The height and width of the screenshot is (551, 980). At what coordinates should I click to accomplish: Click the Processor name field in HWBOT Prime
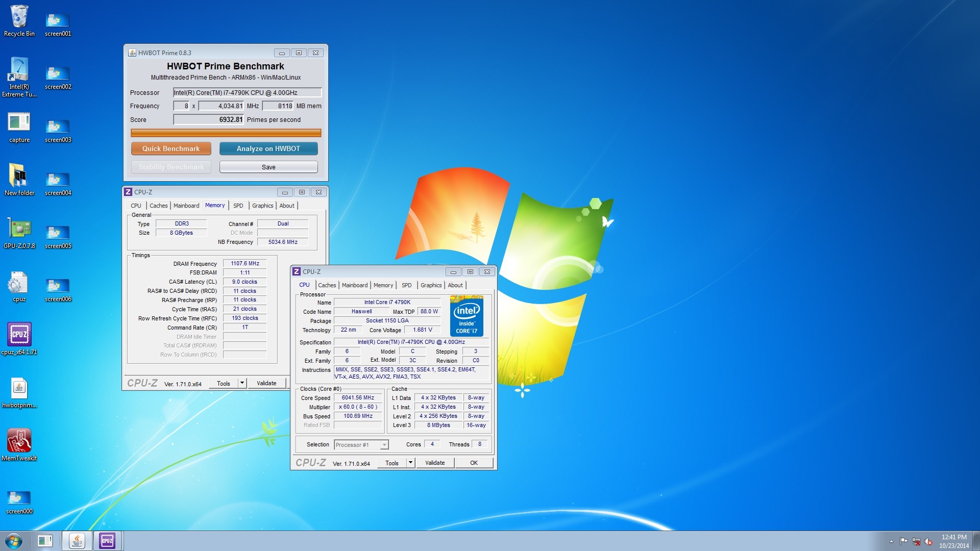(x=248, y=92)
